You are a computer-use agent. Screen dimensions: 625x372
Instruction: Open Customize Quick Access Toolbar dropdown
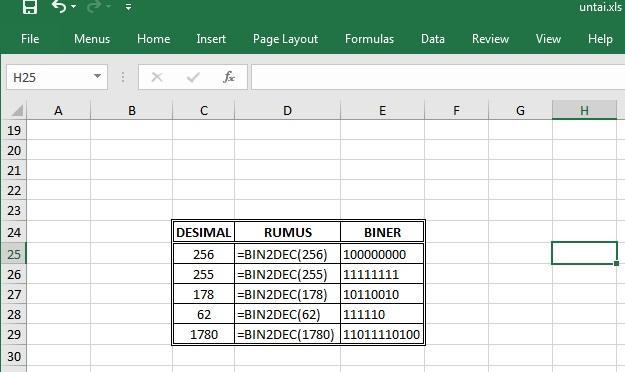coord(128,7)
